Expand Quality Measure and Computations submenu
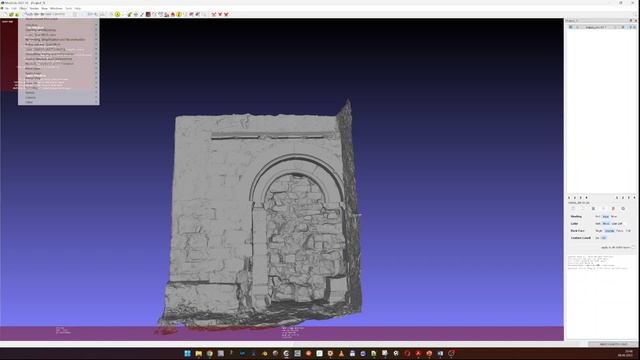The image size is (640, 360). click(x=58, y=59)
